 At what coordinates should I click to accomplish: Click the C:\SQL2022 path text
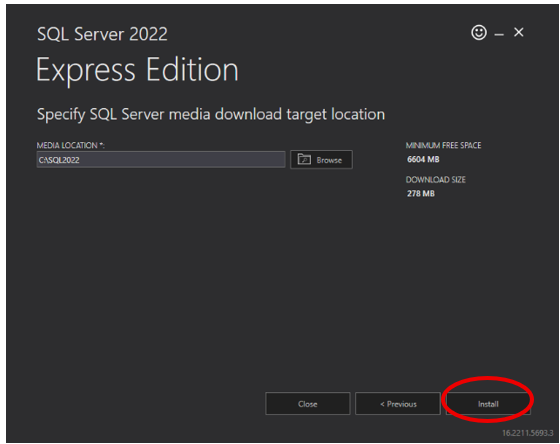coord(59,160)
